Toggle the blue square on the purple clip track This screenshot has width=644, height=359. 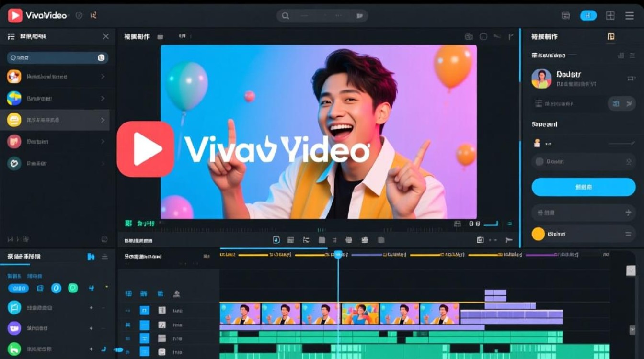[144, 325]
